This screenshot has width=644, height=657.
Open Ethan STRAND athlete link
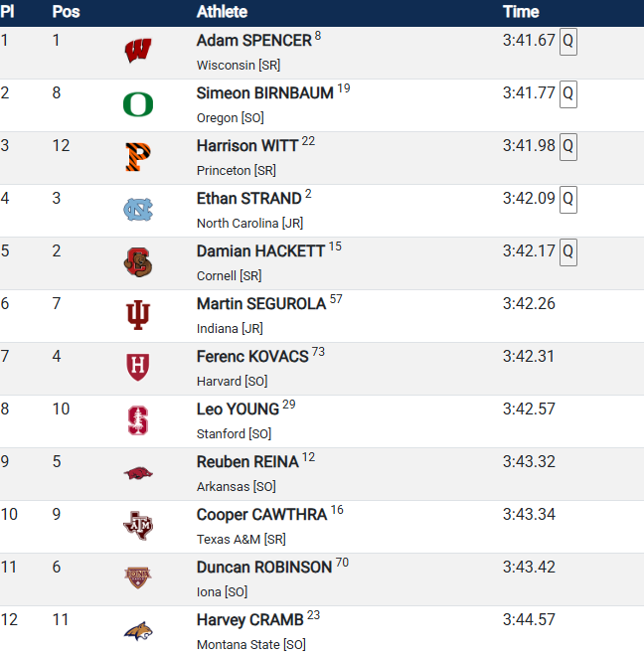click(x=248, y=199)
